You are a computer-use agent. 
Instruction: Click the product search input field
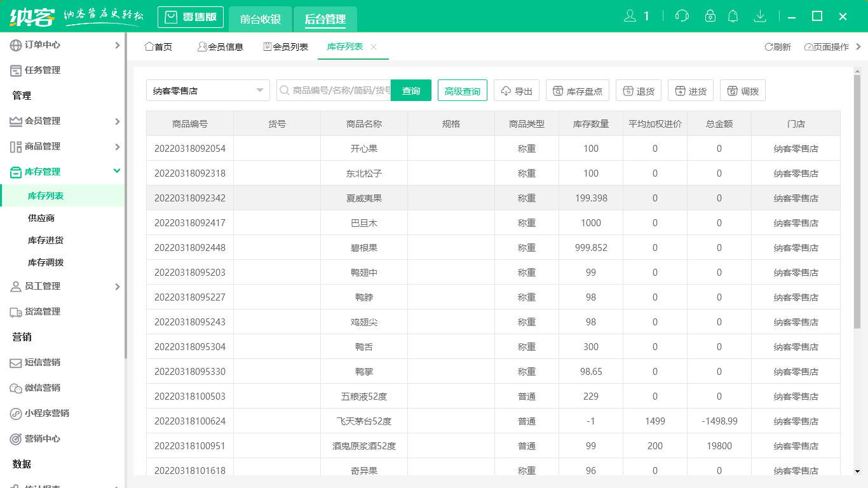tap(340, 91)
